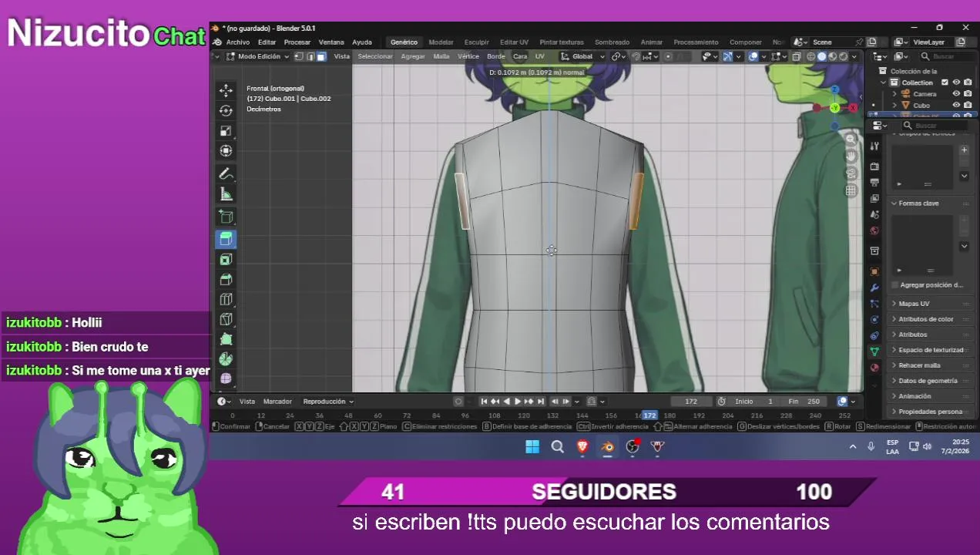Select the Annotate pencil tool

pos(226,174)
